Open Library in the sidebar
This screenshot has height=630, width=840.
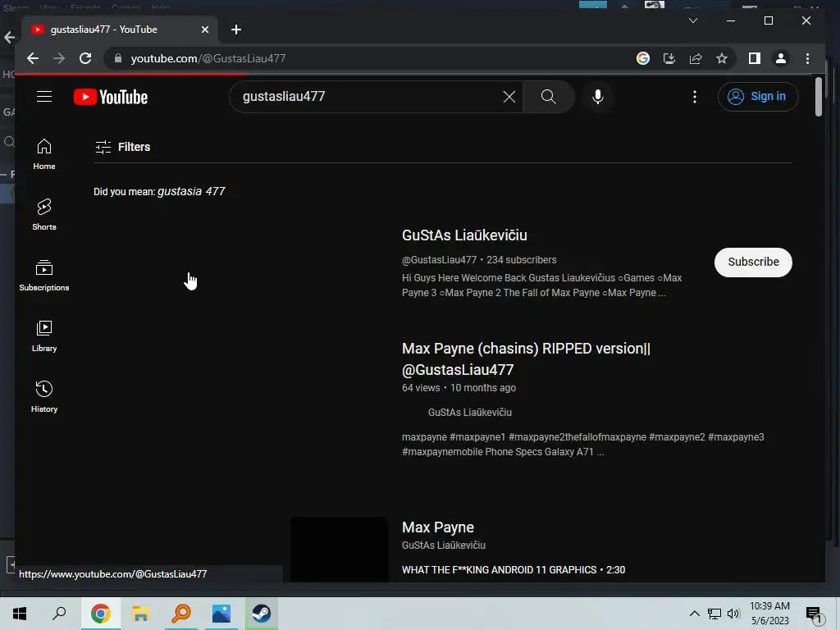coord(44,336)
